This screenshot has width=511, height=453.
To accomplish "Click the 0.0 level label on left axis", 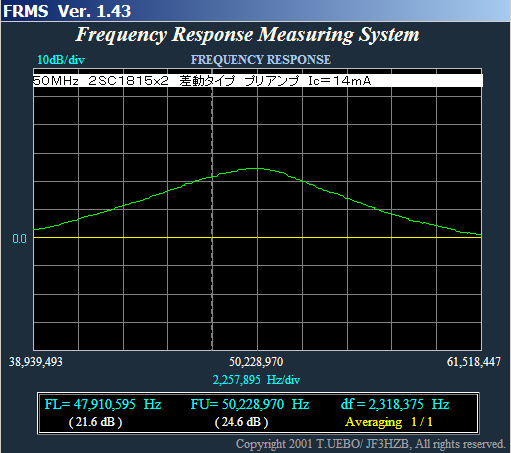I will 19,239.
